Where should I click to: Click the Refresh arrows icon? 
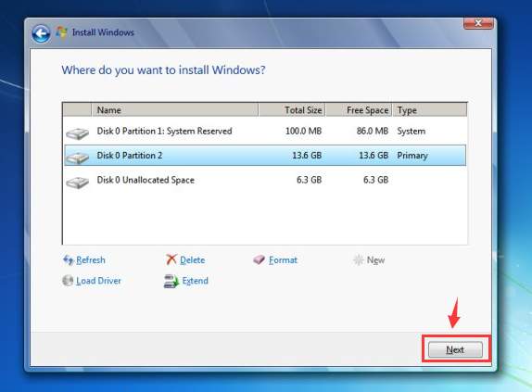click(69, 260)
